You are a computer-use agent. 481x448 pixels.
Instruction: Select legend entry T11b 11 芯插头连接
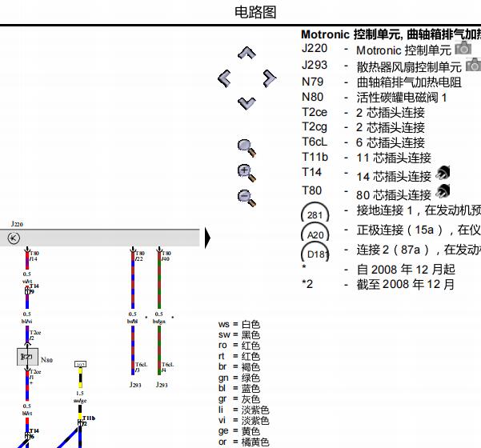pos(367,158)
